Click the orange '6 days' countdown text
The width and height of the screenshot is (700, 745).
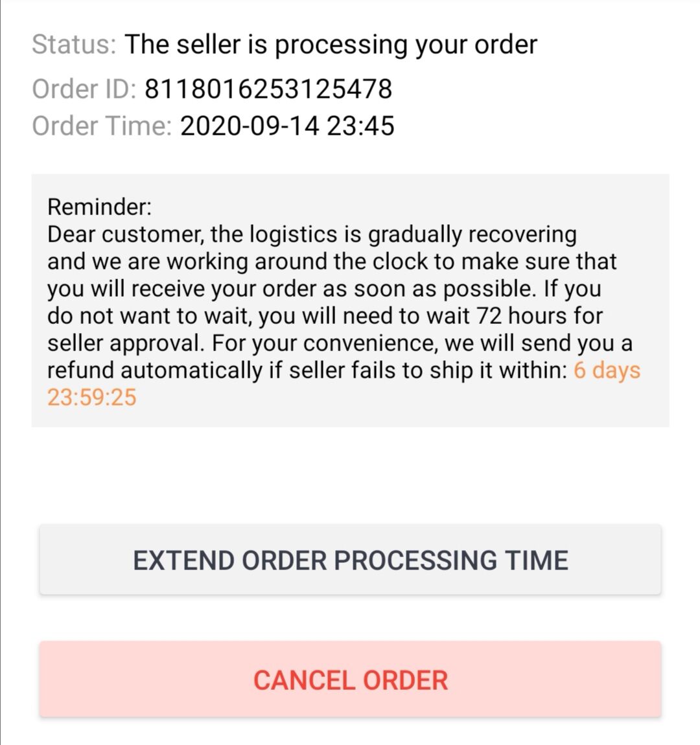click(607, 370)
